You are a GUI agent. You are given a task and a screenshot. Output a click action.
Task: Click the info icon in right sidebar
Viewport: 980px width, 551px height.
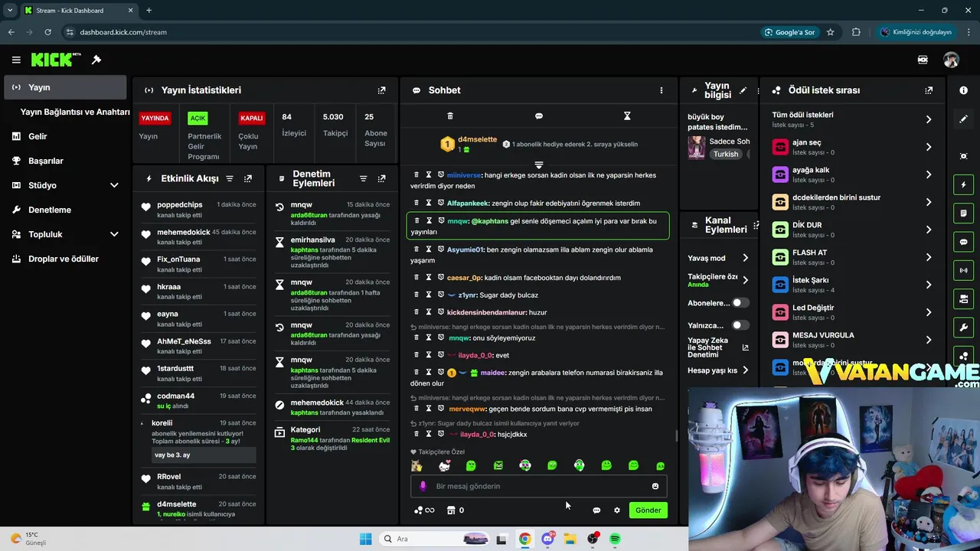pyautogui.click(x=963, y=90)
